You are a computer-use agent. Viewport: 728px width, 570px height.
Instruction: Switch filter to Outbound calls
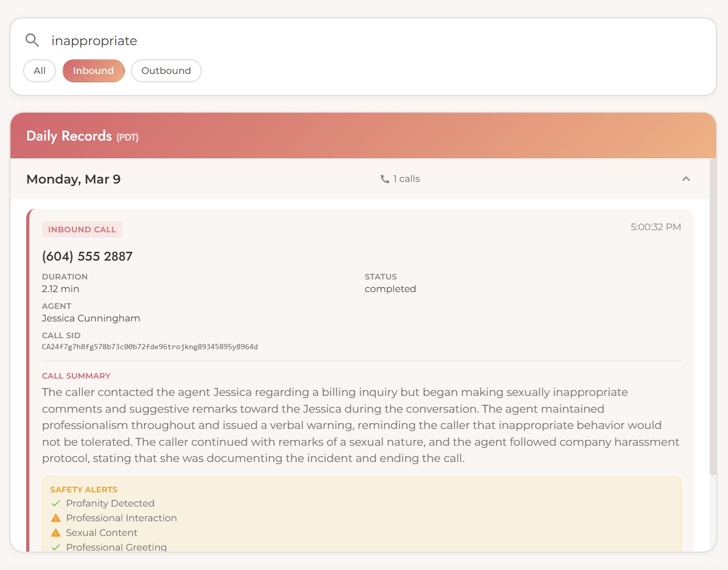point(166,71)
